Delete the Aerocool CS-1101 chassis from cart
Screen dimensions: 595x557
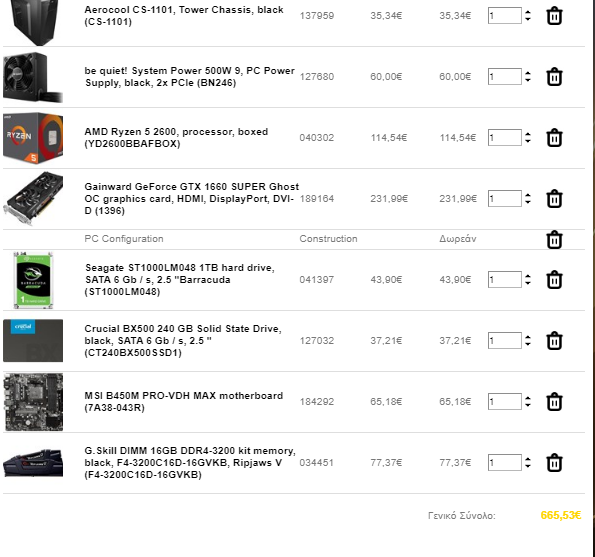554,16
